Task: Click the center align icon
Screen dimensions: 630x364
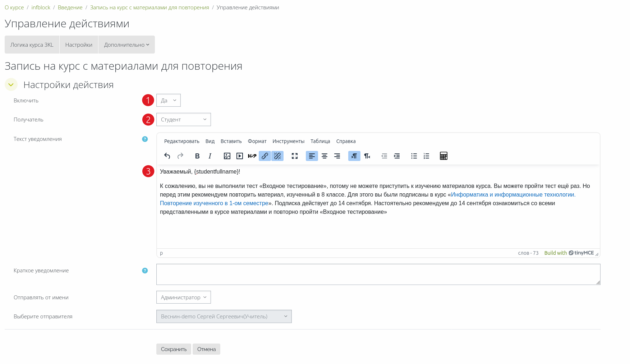Action: 325,156
